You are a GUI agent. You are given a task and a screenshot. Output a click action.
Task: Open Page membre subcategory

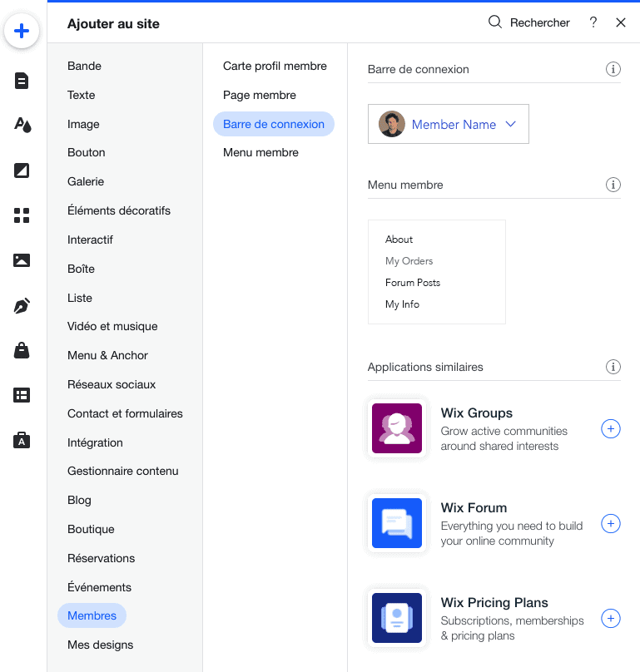(x=260, y=95)
